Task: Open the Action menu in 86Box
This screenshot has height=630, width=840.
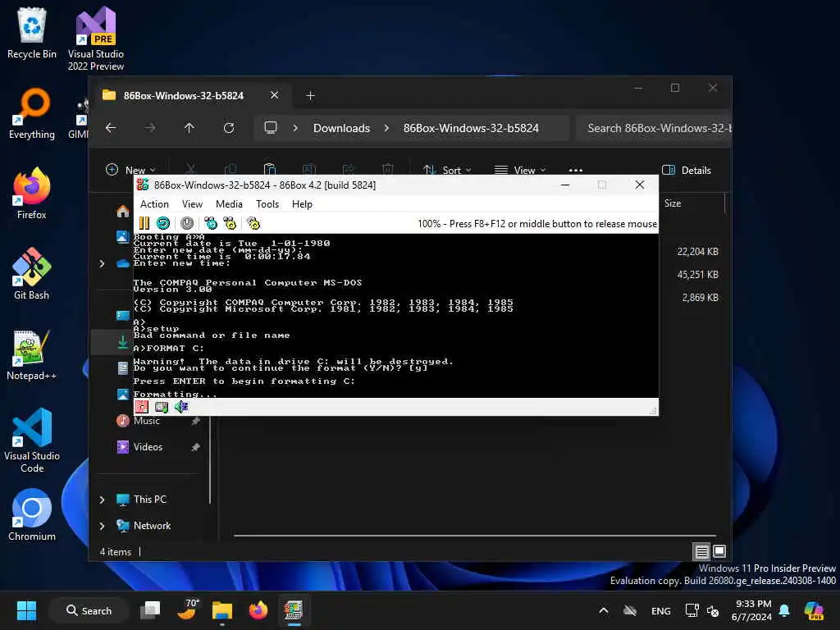Action: [154, 204]
